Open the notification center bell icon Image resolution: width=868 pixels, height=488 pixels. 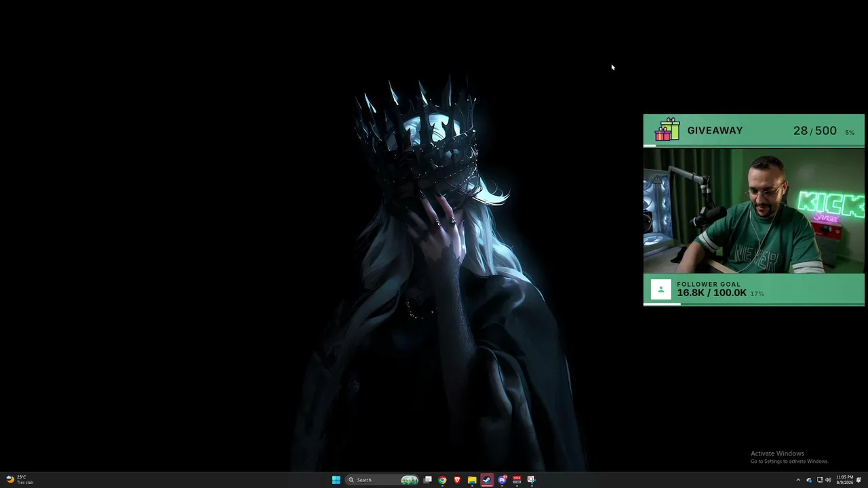coord(859,480)
